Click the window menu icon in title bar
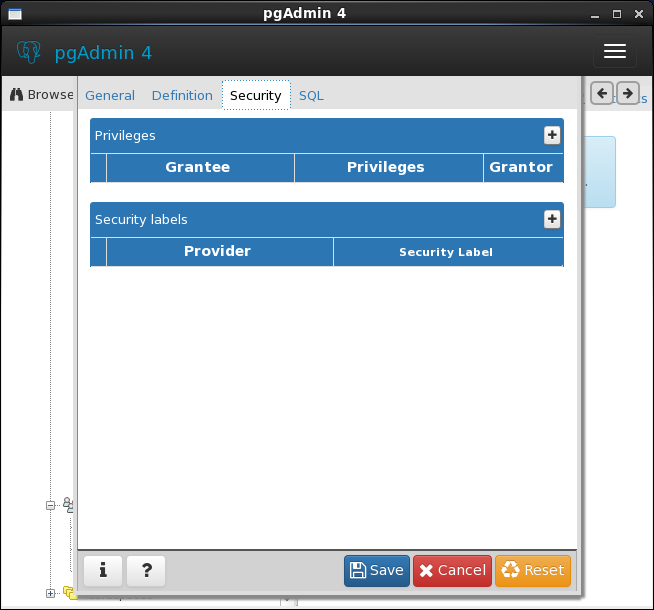Image resolution: width=654 pixels, height=610 pixels. [15, 14]
